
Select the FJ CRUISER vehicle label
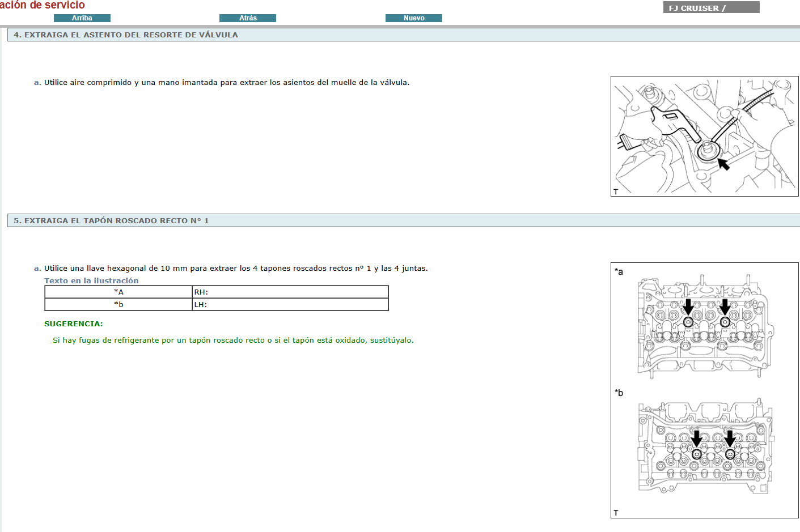point(710,8)
